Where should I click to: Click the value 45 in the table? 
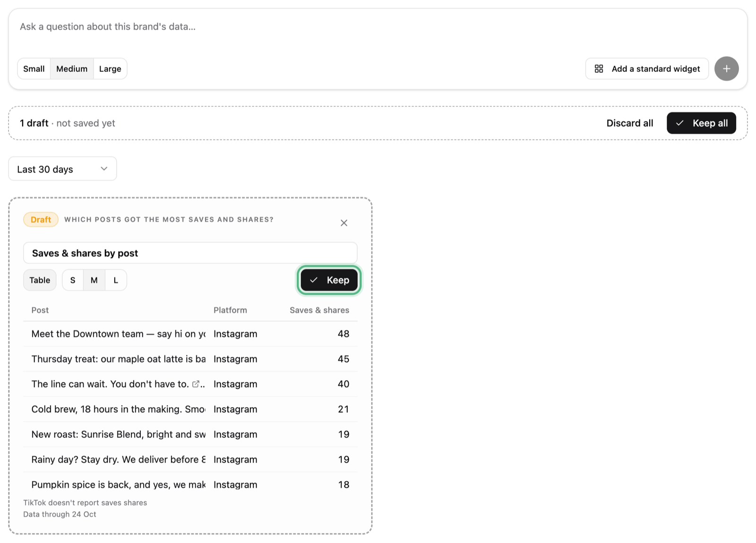344,359
